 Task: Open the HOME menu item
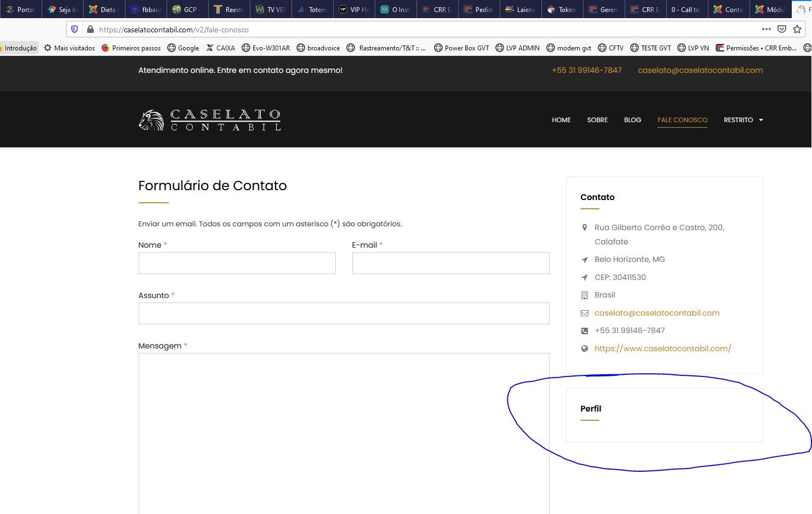(x=561, y=120)
